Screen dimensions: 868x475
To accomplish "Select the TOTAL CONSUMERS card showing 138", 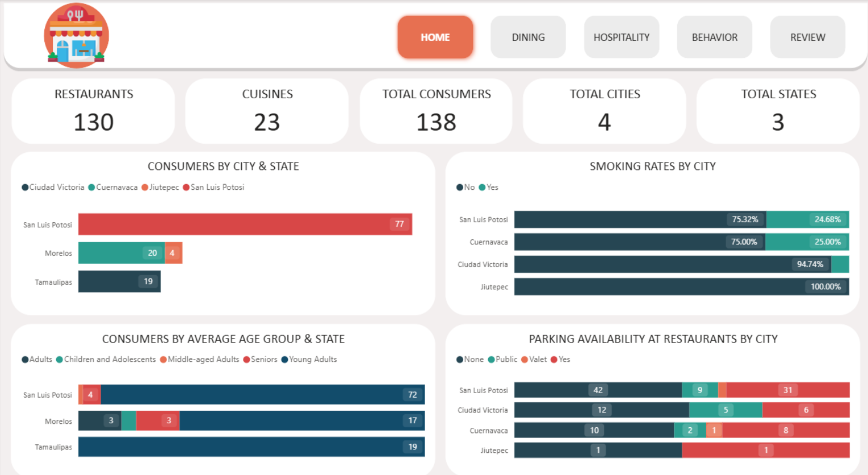I will [x=436, y=111].
